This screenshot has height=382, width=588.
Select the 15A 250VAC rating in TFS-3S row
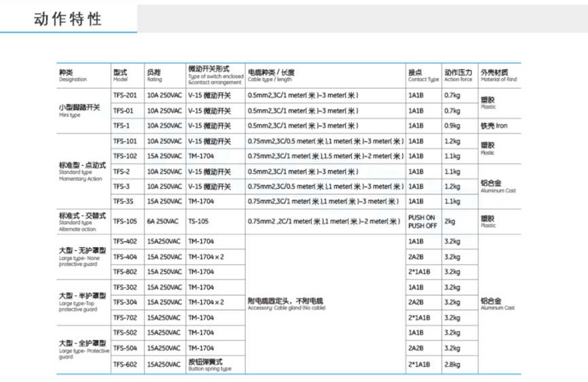coord(164,202)
